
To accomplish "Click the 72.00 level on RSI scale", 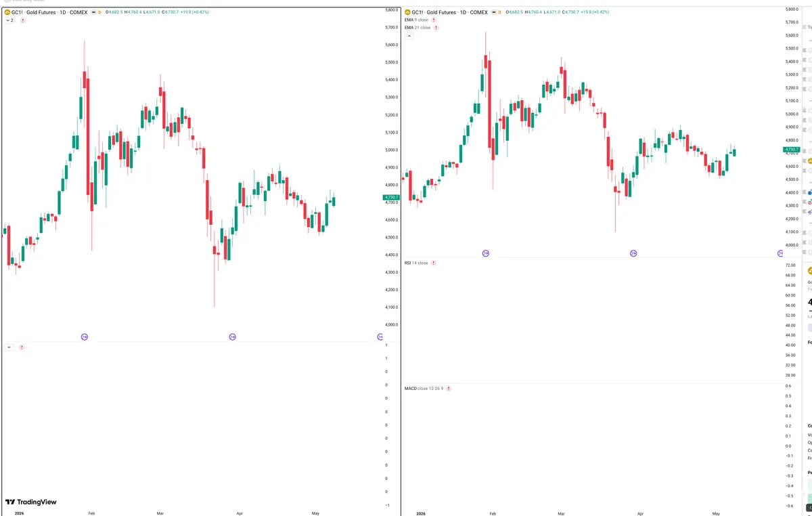I will 791,265.
